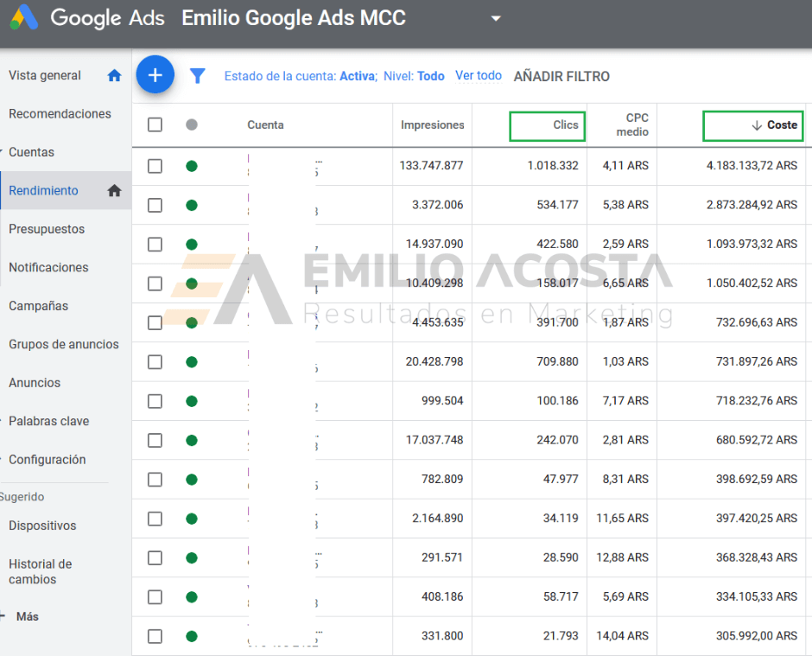
Task: Click the gray status dot column header
Action: pos(192,124)
